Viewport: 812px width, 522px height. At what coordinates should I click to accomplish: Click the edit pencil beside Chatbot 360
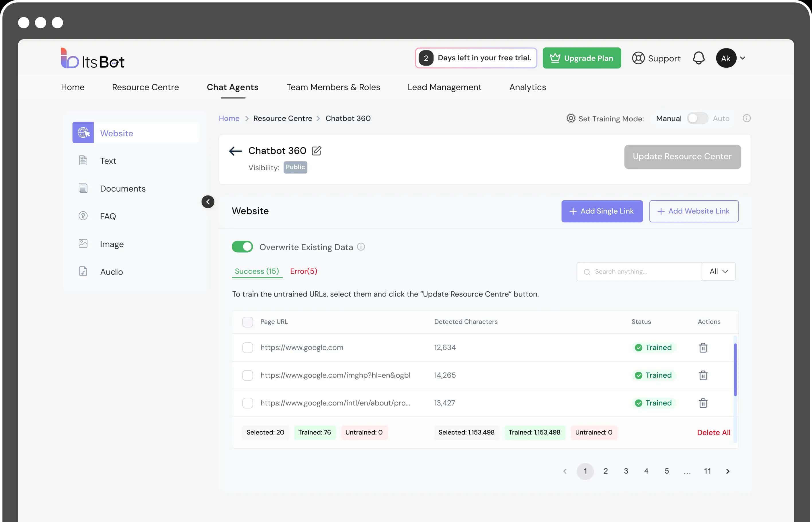(x=316, y=151)
